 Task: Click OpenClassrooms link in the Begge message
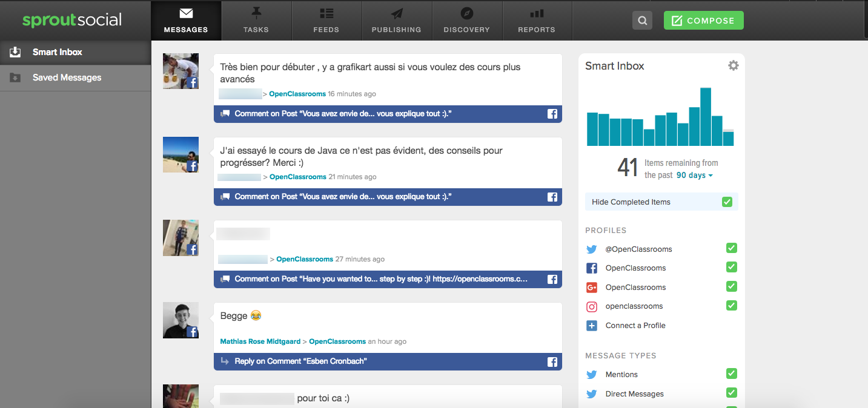coord(337,341)
